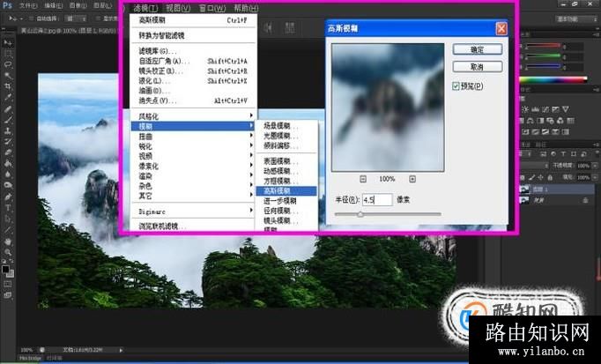601x364 pixels.
Task: Expand the 风格化 (Stylize) submenu
Action: click(193, 116)
